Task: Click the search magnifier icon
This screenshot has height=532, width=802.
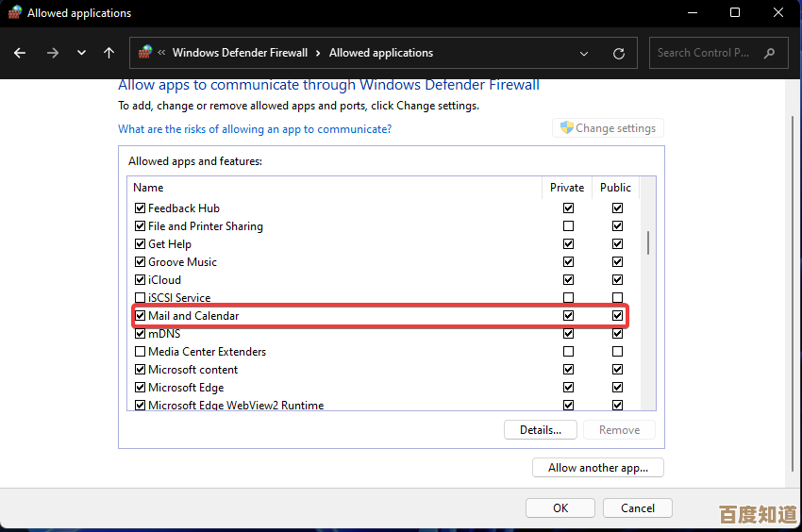Action: [771, 53]
